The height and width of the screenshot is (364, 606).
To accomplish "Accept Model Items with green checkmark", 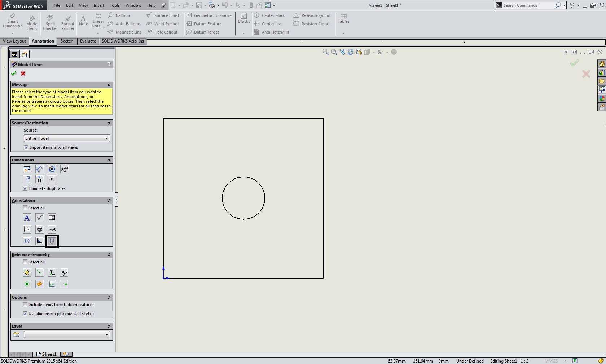I will pyautogui.click(x=14, y=74).
